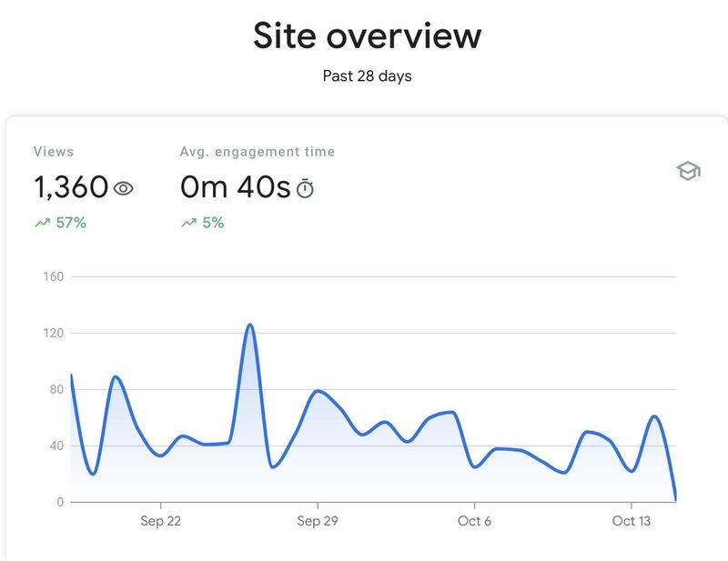Click the green trend arrow next to 5%

[188, 223]
